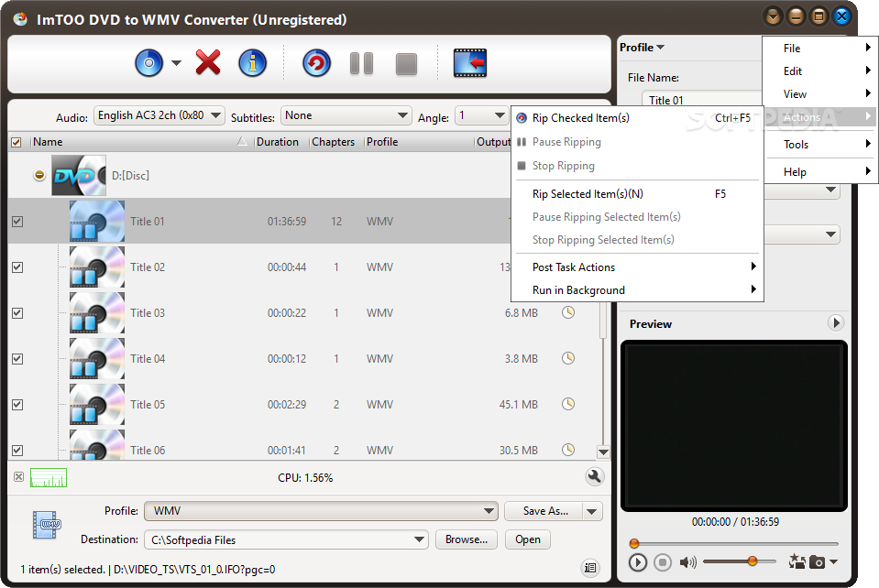Screen dimensions: 879x588
Task: Mute the preview speaker icon
Action: pos(687,561)
